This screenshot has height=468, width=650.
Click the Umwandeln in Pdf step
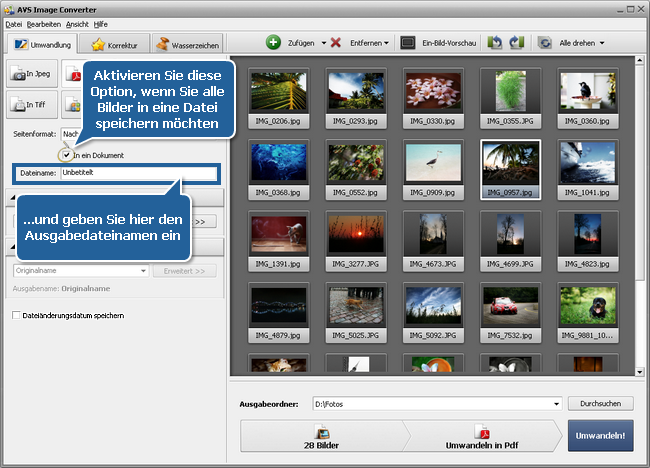[482, 436]
